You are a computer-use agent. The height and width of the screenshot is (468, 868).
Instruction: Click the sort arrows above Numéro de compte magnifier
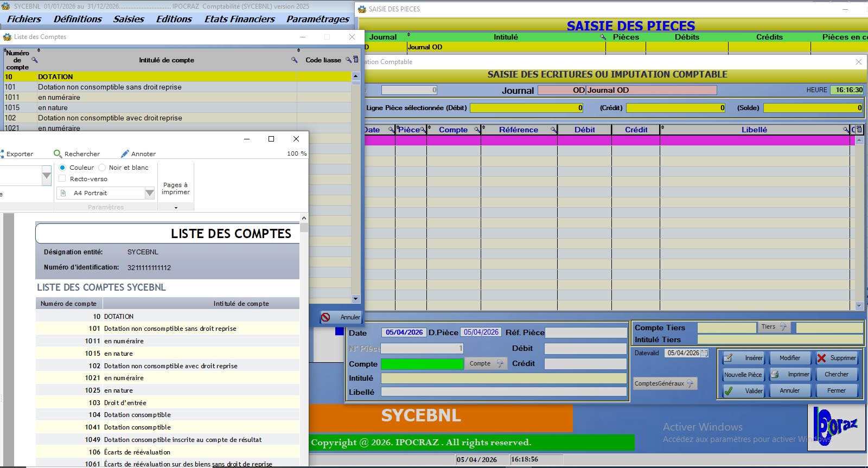coord(39,50)
